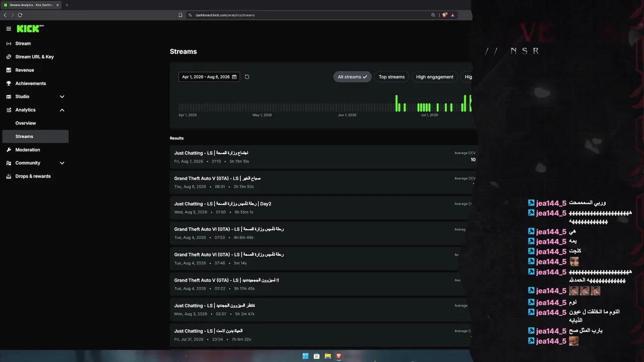Image resolution: width=644 pixels, height=362 pixels.
Task: Click the Stream broadcast icon in the sidebar
Action: (9, 44)
